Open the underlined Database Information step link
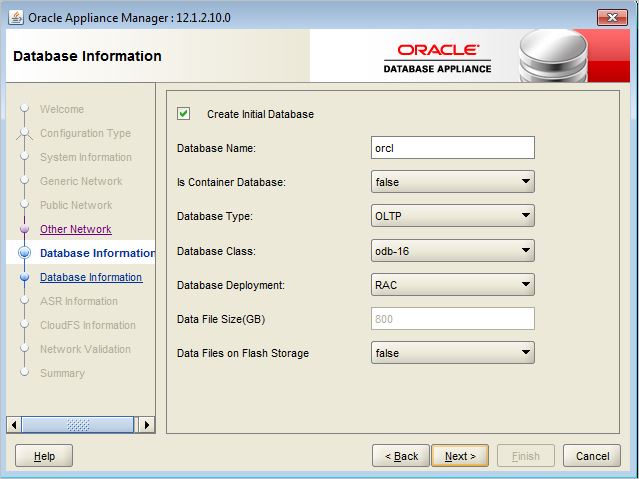The width and height of the screenshot is (639, 479). coord(91,277)
